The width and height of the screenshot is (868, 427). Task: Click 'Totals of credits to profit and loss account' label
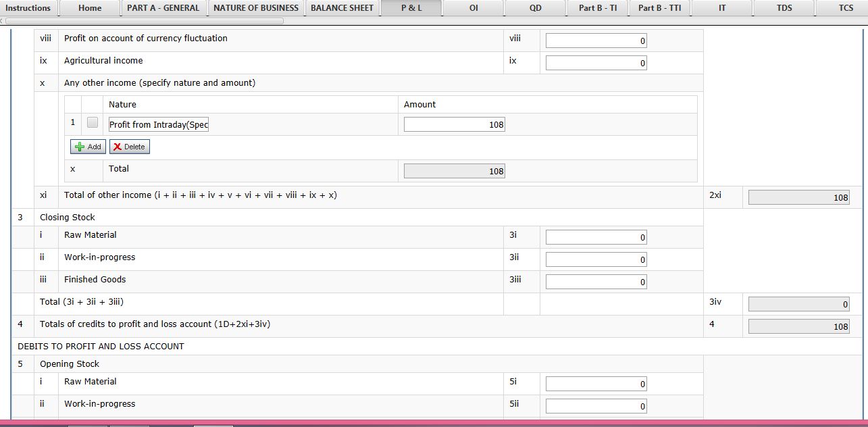pyautogui.click(x=155, y=324)
